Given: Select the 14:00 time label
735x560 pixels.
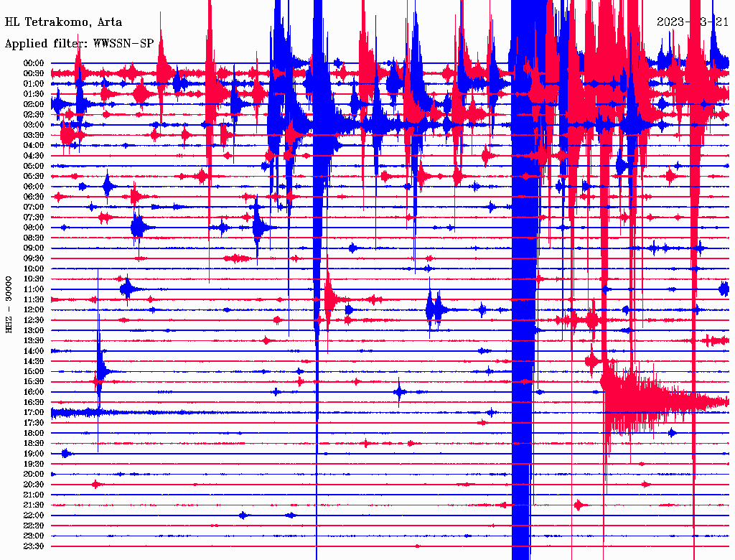Looking at the screenshot, I should (34, 351).
